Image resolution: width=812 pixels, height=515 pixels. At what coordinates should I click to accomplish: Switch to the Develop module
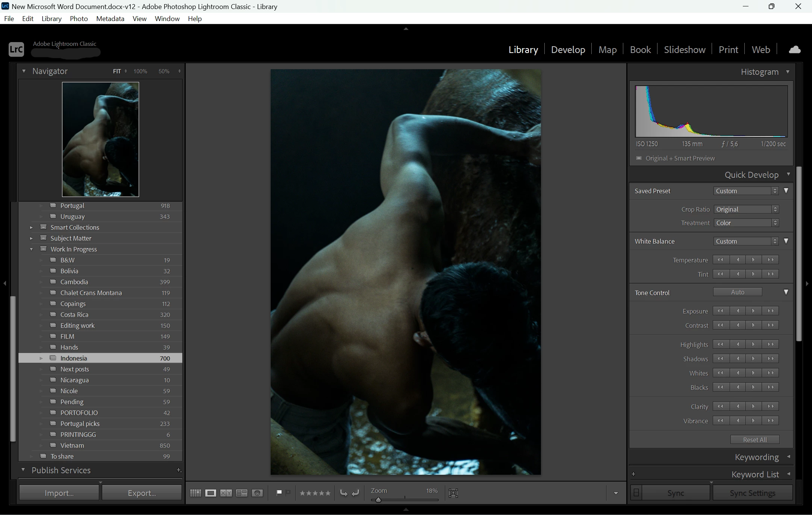coord(568,50)
